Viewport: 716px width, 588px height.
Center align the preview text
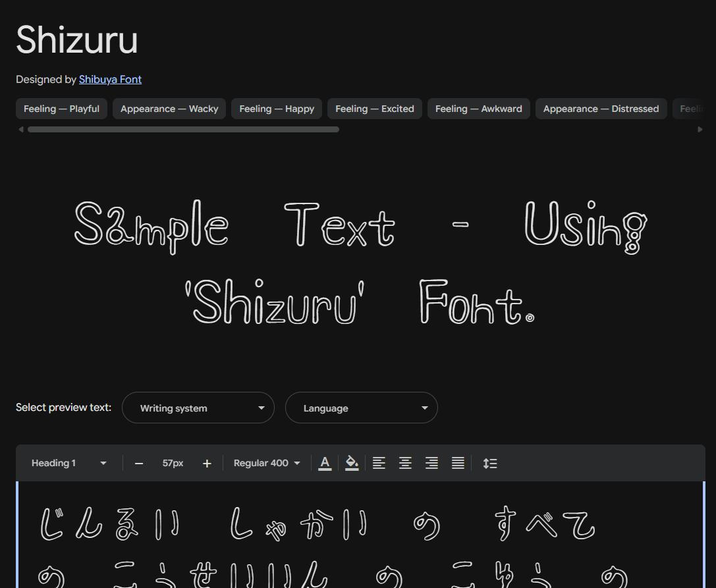click(406, 464)
